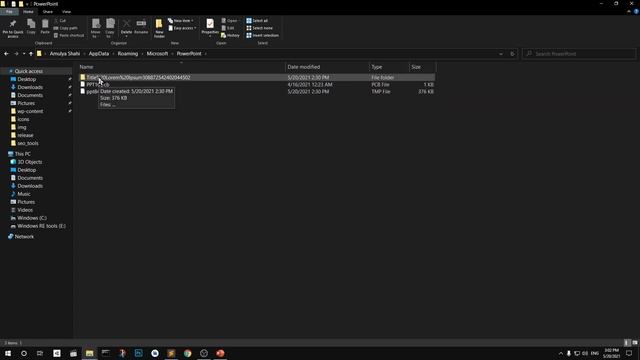Open the Easy access dropdown
Screen dimensions: 640x360
(x=182, y=28)
